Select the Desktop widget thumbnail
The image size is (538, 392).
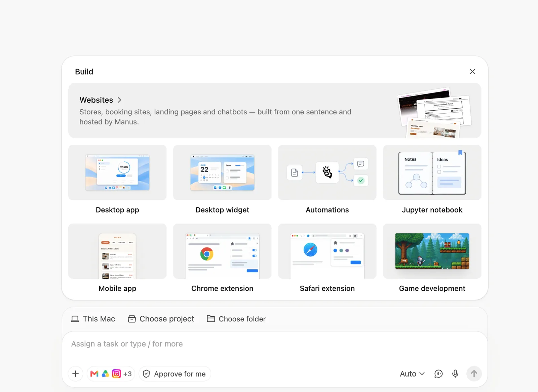click(x=222, y=172)
